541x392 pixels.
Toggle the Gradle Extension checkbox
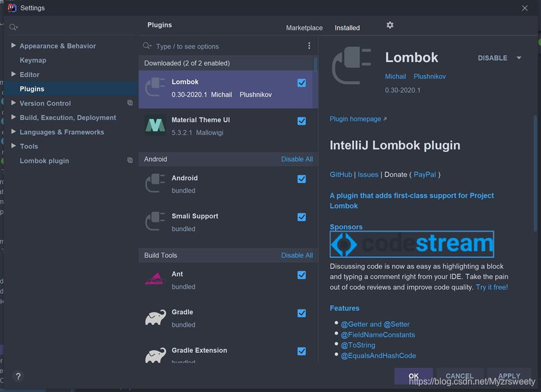302,351
